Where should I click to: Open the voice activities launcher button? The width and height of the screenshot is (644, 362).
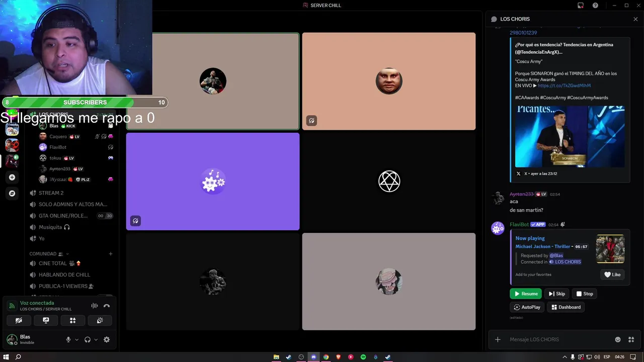[x=73, y=320]
